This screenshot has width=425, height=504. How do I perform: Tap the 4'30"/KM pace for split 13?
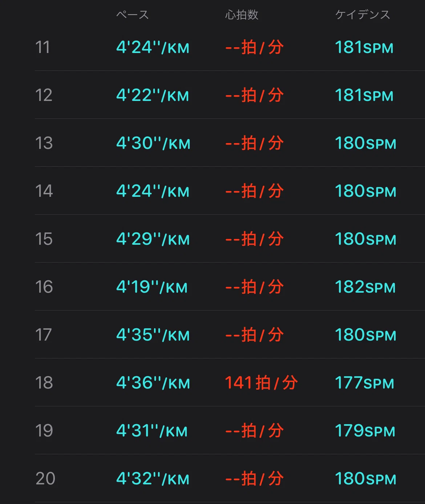153,143
